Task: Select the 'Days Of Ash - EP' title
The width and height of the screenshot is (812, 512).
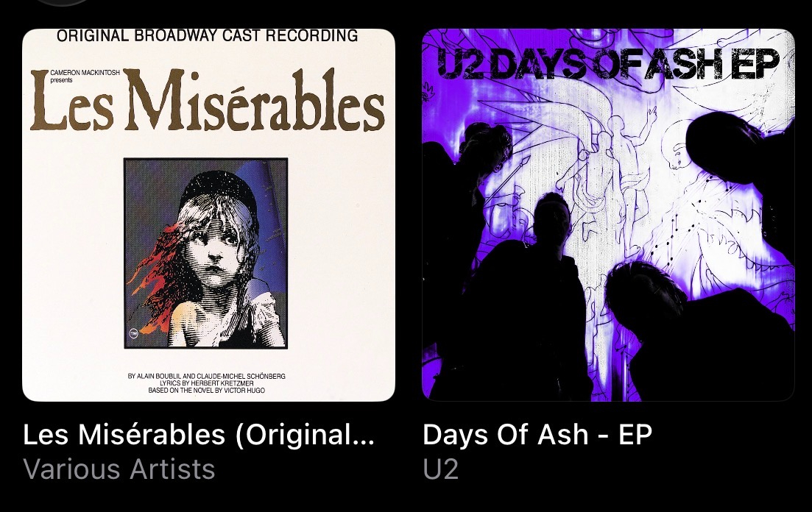Action: [x=537, y=434]
